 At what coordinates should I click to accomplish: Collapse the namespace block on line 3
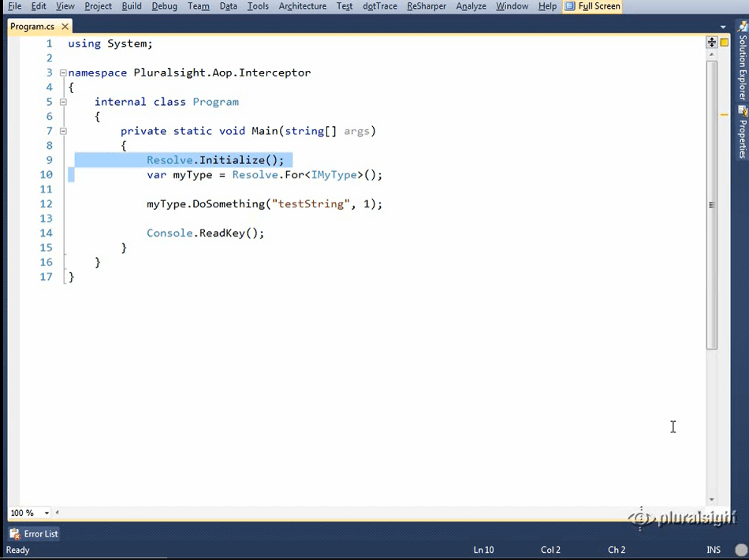tap(63, 73)
